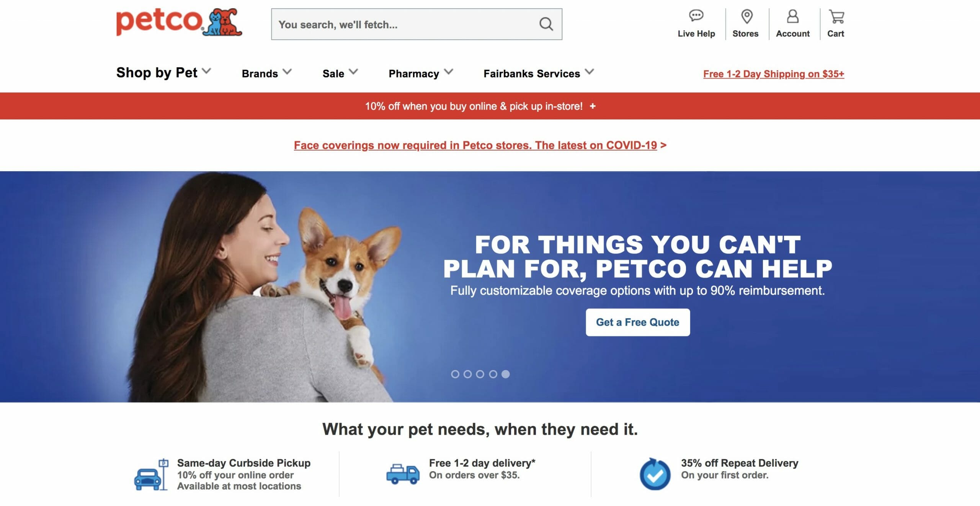This screenshot has height=506, width=980.
Task: Select the third carousel slide dot
Action: pos(480,374)
